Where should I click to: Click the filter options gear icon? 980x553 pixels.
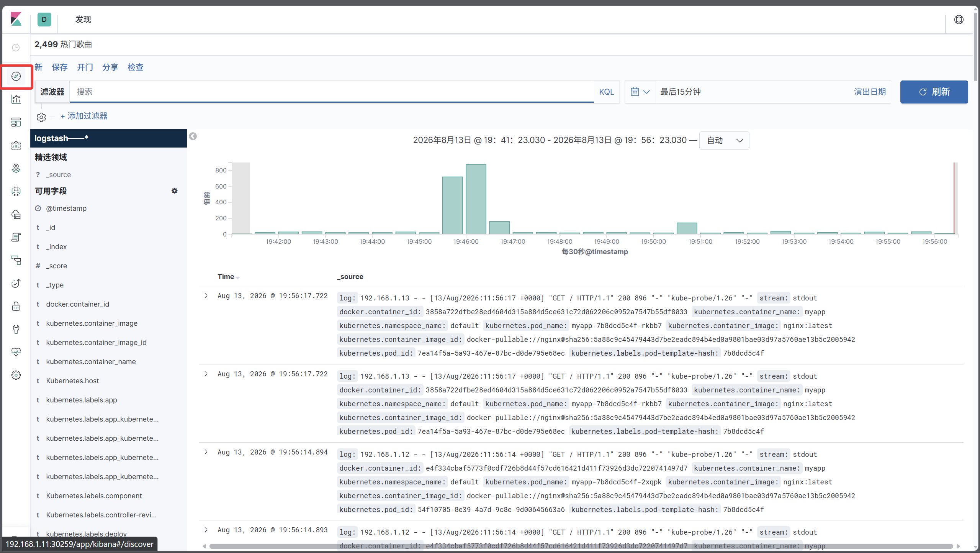[x=41, y=117]
